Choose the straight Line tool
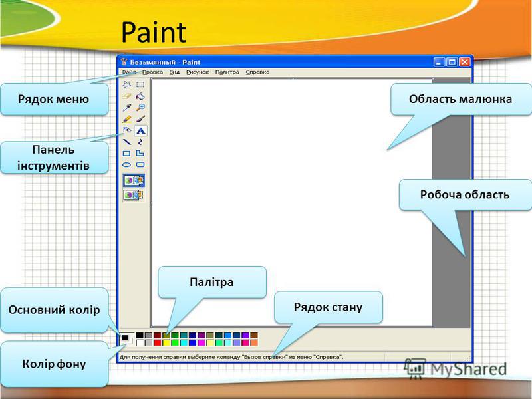Image resolution: width=532 pixels, height=399 pixels. [x=126, y=142]
